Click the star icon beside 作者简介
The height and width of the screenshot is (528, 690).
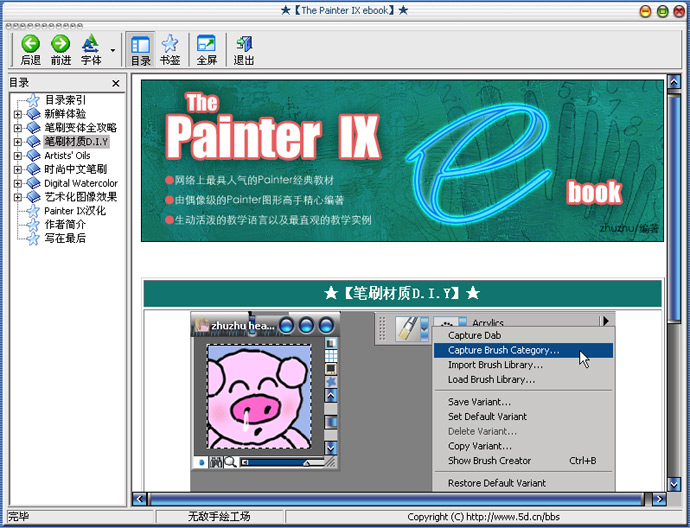tap(33, 224)
